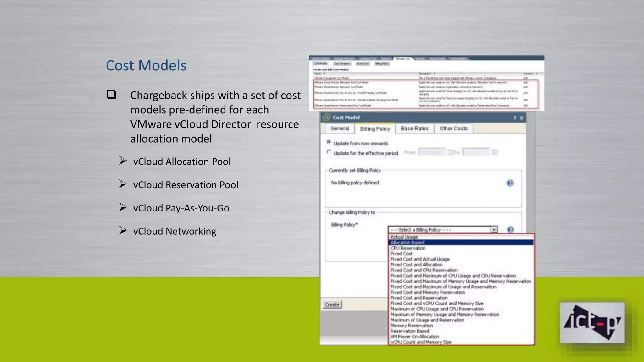
Task: Close the Cost Model dialog
Action: click(x=521, y=118)
